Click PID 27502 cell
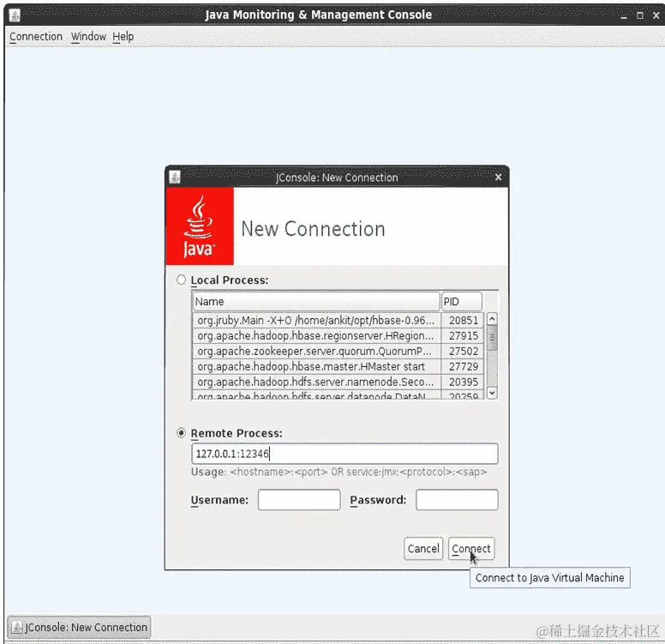This screenshot has width=665, height=644. tap(463, 351)
